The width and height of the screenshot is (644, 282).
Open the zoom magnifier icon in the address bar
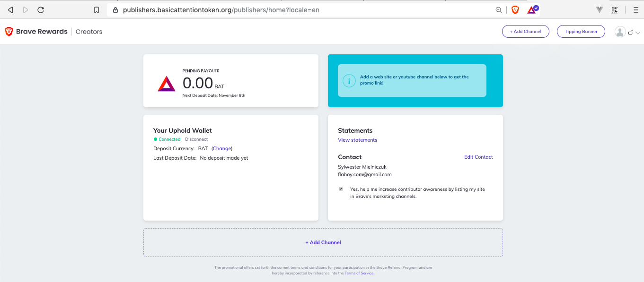click(499, 9)
